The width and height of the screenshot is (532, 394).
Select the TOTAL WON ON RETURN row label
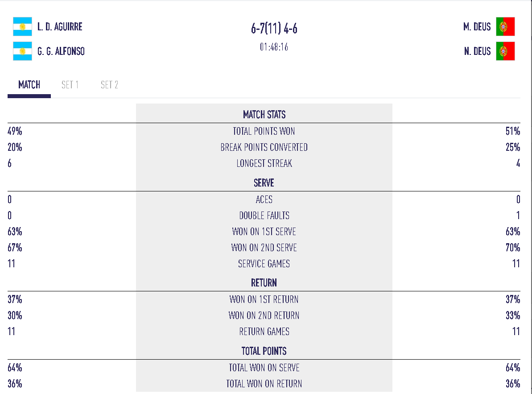pos(264,384)
